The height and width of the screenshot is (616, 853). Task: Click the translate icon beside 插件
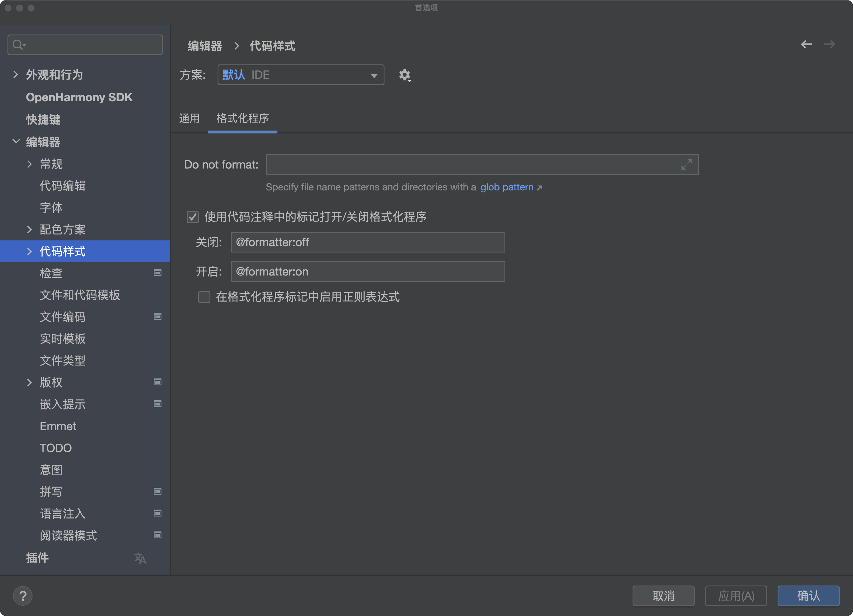tap(140, 558)
